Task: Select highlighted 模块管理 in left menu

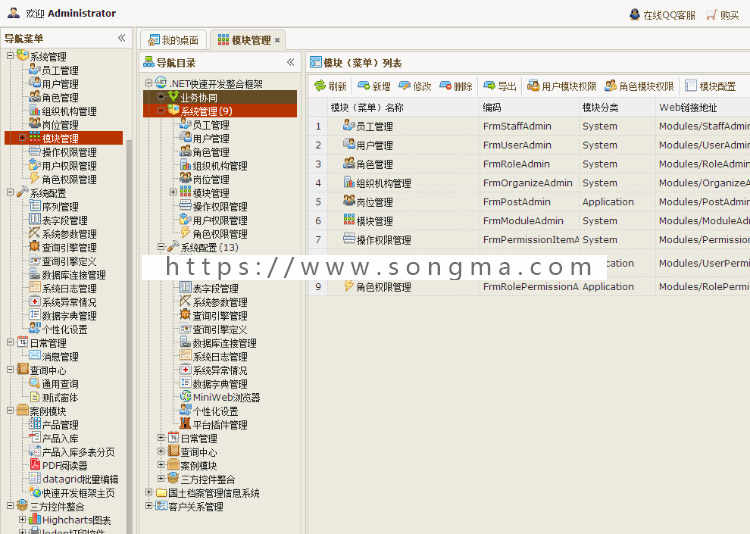Action: 64,138
